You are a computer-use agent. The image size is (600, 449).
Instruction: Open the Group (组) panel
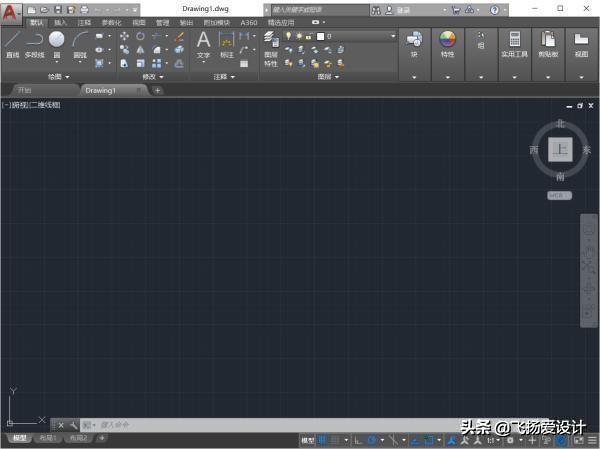[481, 41]
